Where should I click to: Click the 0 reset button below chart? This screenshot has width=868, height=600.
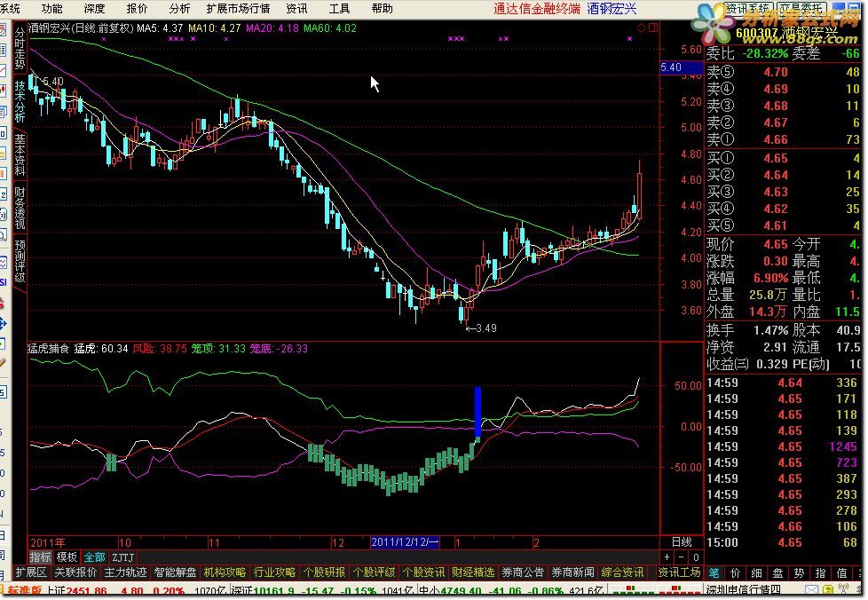(696, 557)
